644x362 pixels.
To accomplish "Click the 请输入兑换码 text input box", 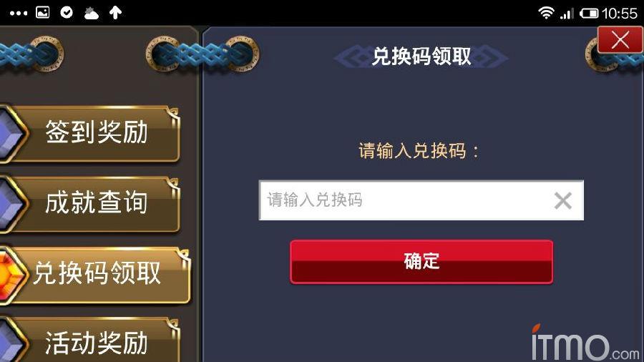I will (421, 200).
